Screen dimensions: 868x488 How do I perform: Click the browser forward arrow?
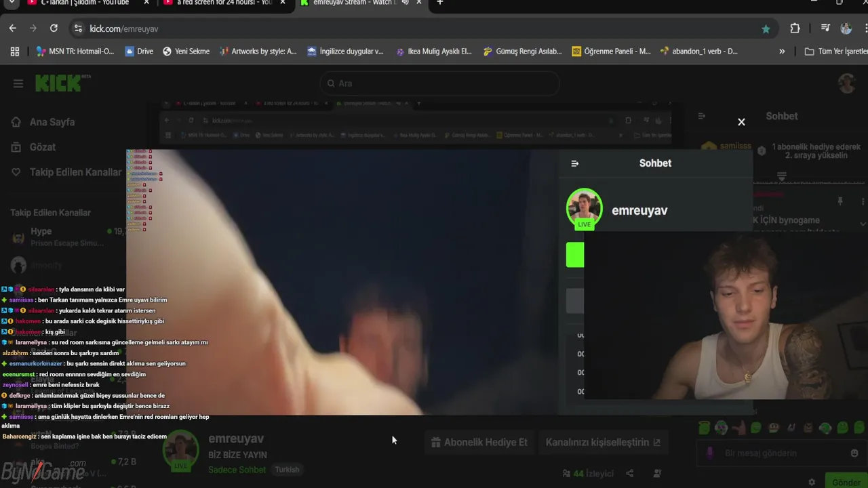[33, 28]
